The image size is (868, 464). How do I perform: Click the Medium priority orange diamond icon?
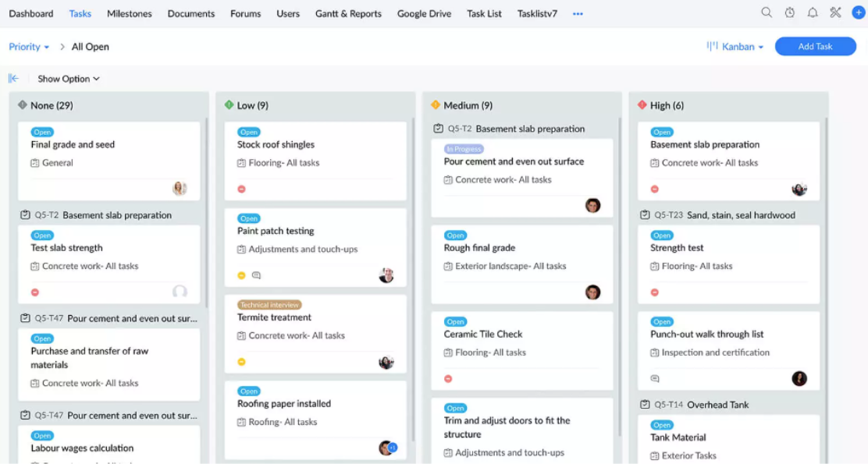[x=435, y=104]
